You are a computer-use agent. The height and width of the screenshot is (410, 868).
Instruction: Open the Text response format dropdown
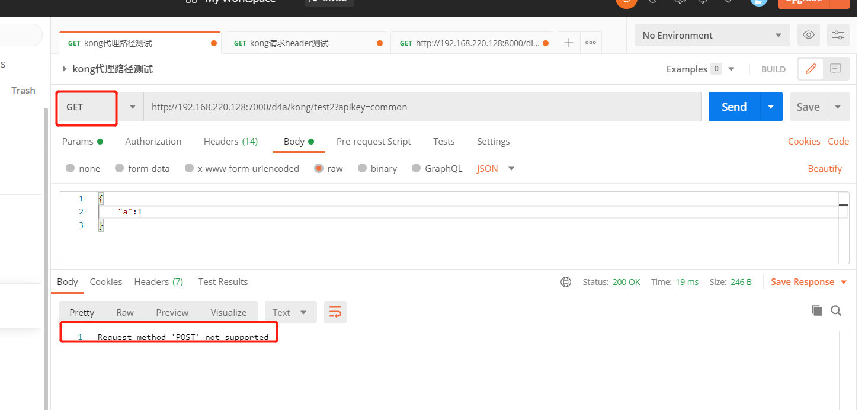[290, 312]
